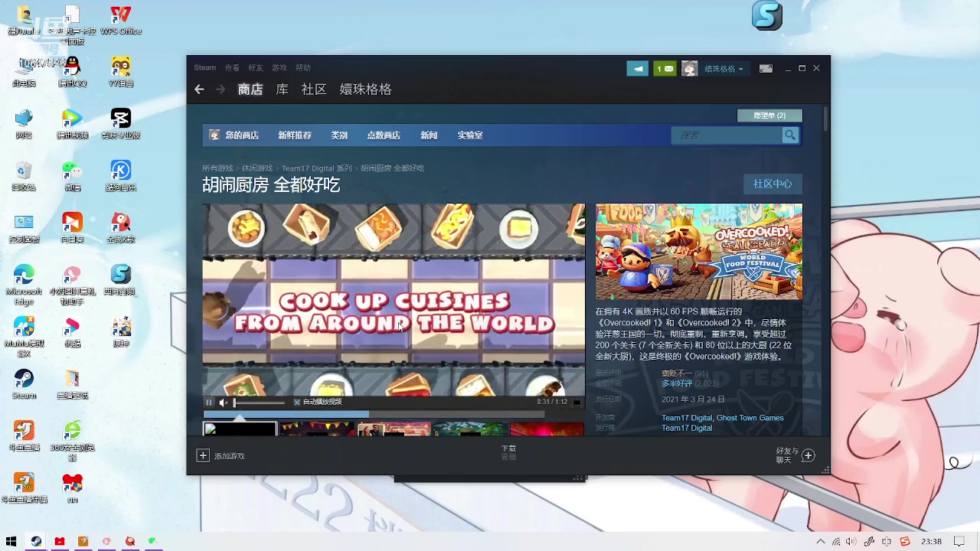Switch Steam to Big Picture mode

[766, 68]
